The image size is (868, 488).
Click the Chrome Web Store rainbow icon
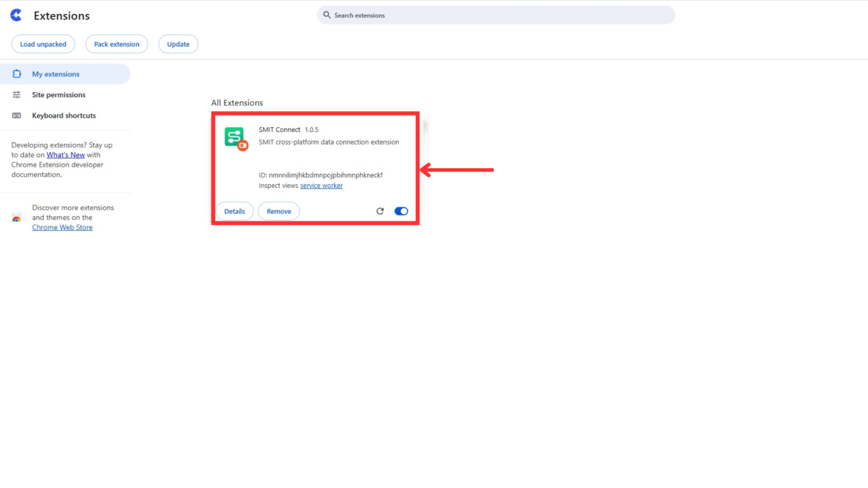click(x=17, y=218)
